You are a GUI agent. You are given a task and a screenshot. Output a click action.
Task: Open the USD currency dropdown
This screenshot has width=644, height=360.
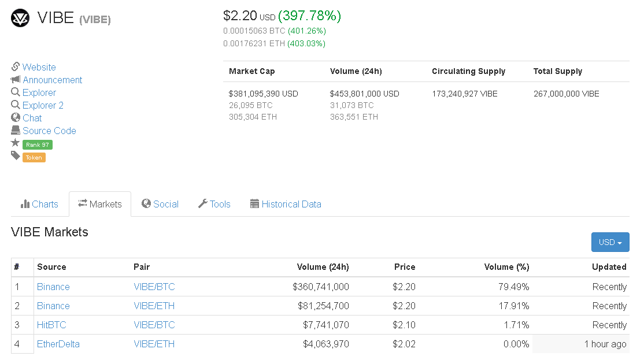pyautogui.click(x=610, y=242)
